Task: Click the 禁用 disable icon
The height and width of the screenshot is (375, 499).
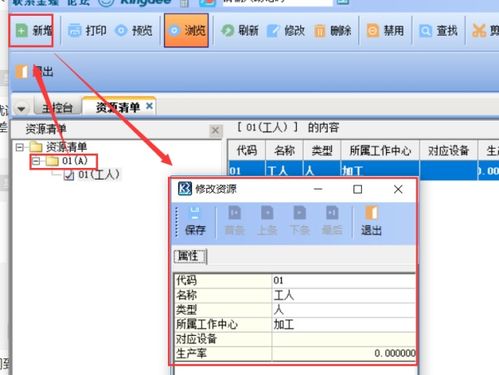Action: tap(372, 31)
